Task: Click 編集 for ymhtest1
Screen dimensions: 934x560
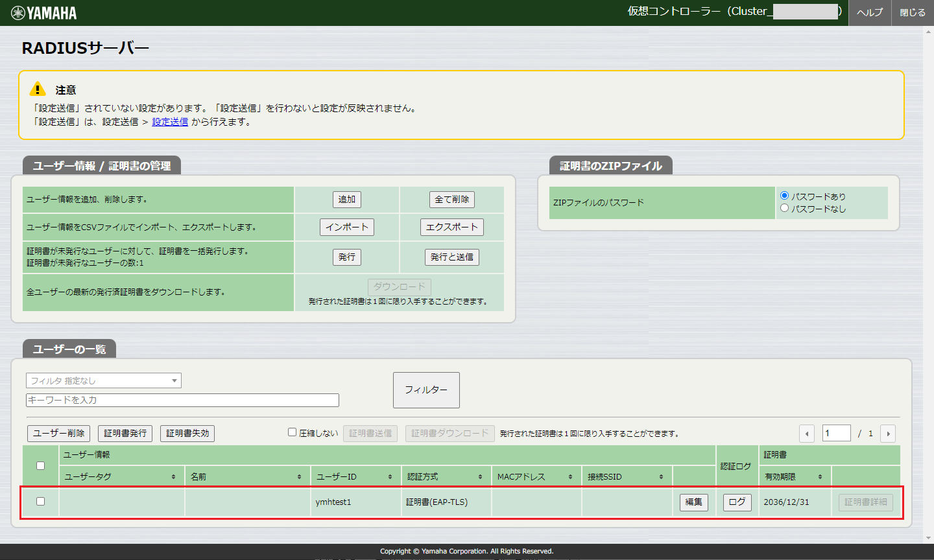Action: point(694,502)
